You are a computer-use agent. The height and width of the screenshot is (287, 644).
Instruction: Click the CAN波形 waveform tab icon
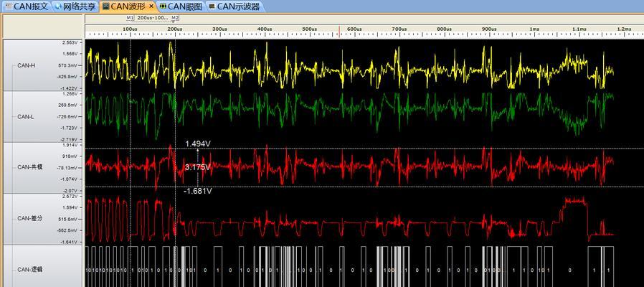point(105,6)
